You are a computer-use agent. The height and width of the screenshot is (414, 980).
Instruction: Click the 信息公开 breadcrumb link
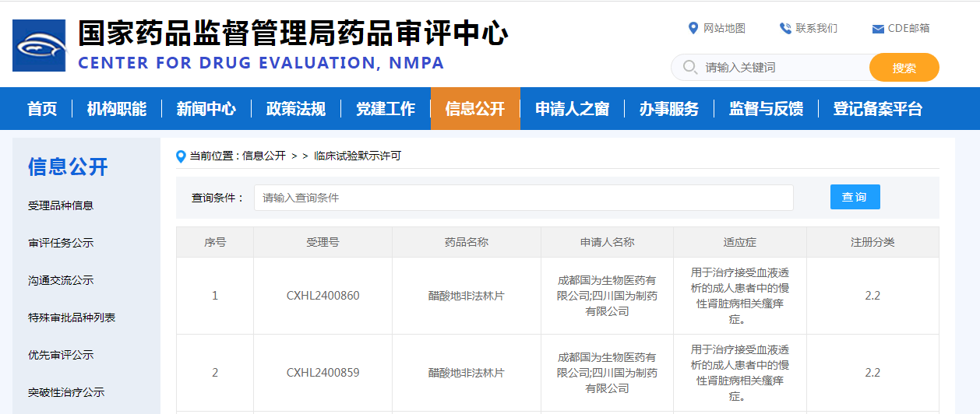pos(264,156)
